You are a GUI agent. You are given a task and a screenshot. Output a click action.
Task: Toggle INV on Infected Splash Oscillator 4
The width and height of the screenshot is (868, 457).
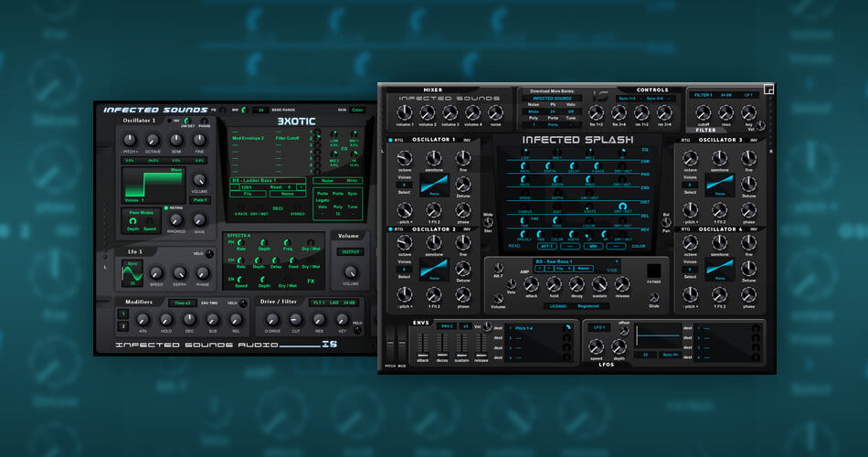(x=754, y=228)
